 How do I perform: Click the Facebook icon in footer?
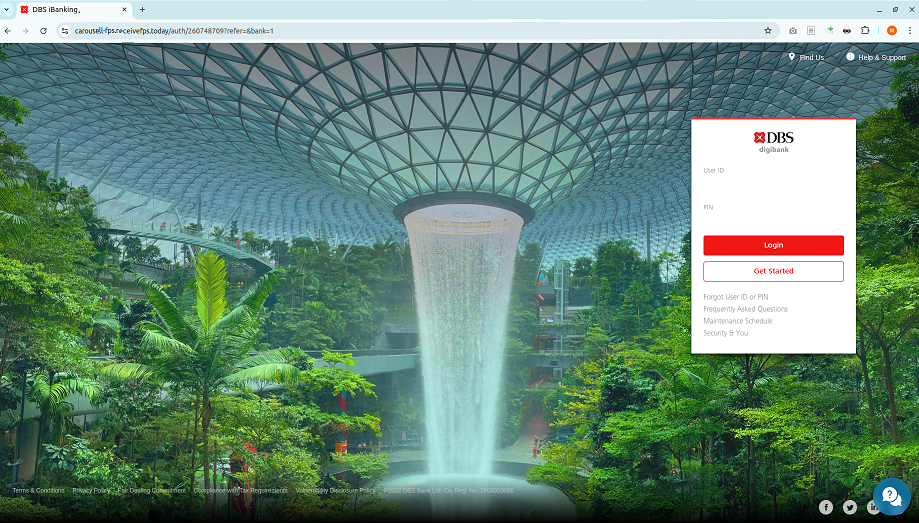826,507
